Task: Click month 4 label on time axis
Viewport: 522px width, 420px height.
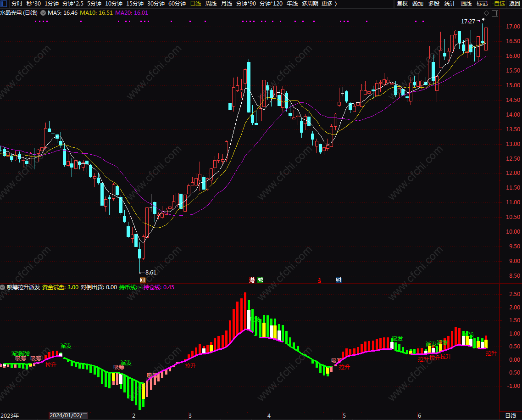Action: click(x=269, y=416)
